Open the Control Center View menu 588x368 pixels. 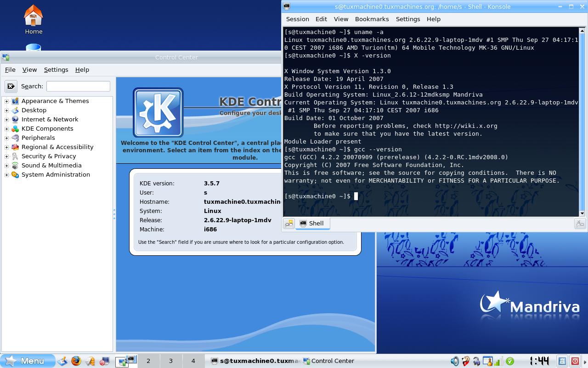point(29,69)
